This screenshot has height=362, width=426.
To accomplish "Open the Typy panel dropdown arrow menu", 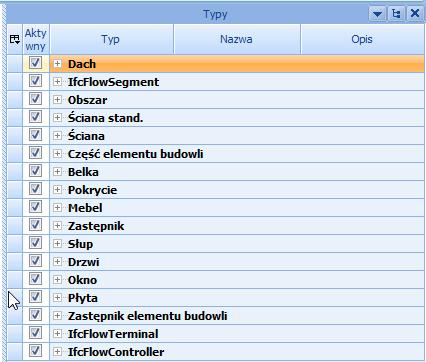I will (x=377, y=14).
